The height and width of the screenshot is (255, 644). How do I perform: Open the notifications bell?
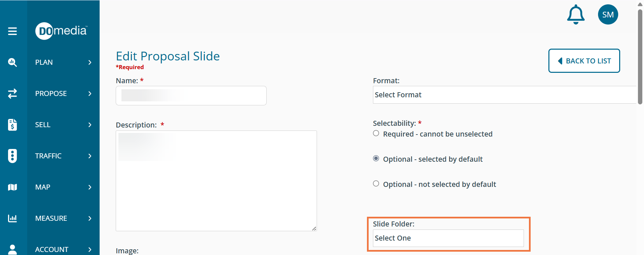coord(576,14)
